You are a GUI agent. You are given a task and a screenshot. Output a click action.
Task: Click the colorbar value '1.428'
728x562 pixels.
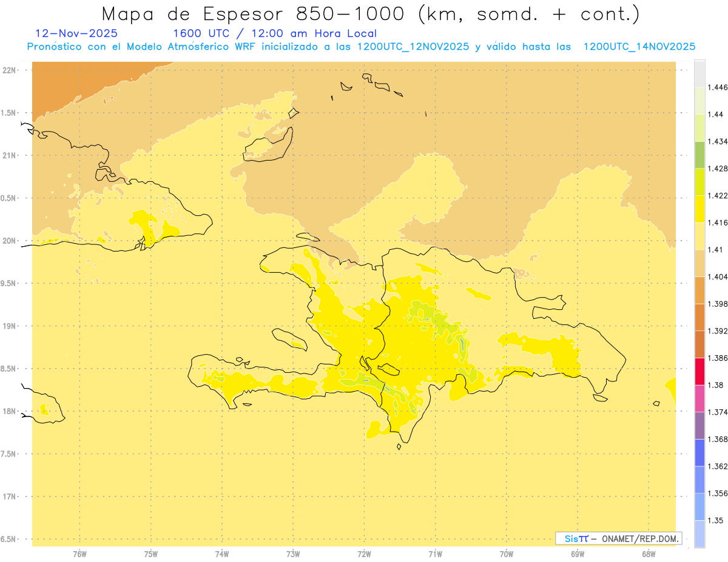click(x=718, y=169)
